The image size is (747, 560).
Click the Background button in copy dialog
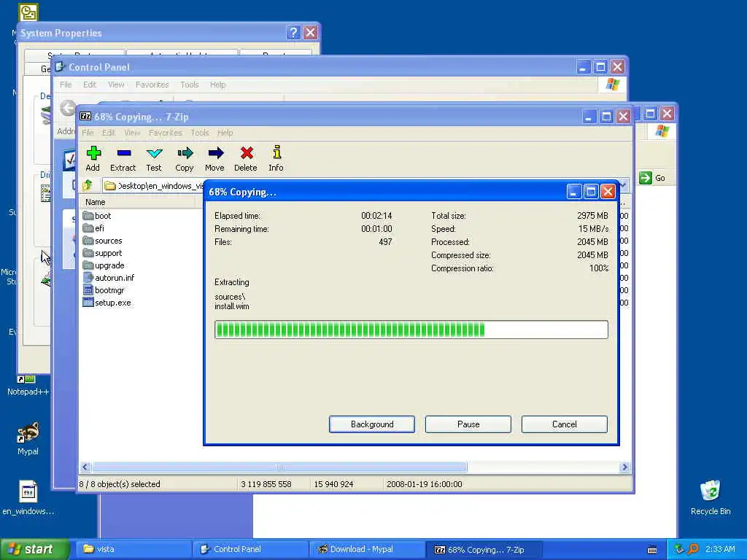tap(371, 424)
